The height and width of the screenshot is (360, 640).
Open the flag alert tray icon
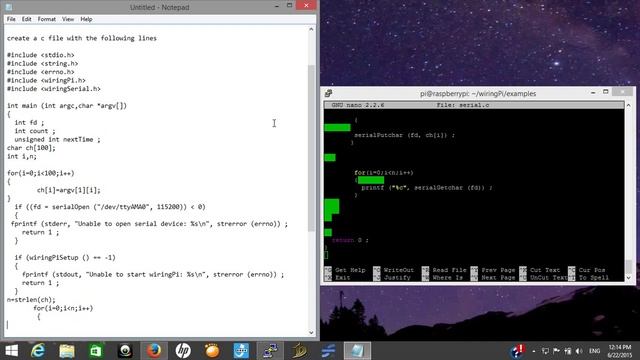518,351
